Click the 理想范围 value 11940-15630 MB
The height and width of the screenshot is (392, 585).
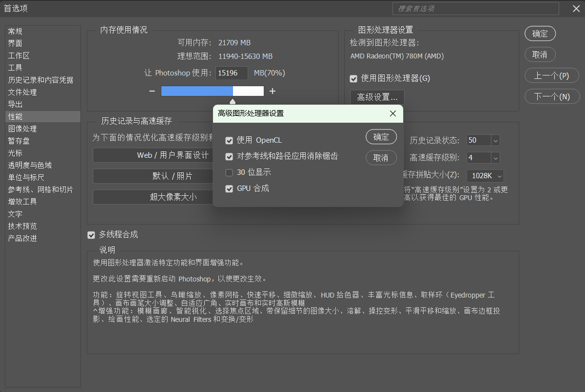(x=245, y=56)
